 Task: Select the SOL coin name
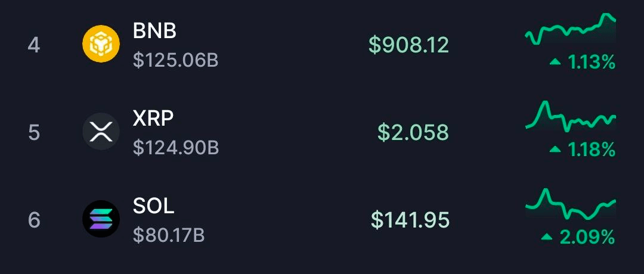coord(154,206)
